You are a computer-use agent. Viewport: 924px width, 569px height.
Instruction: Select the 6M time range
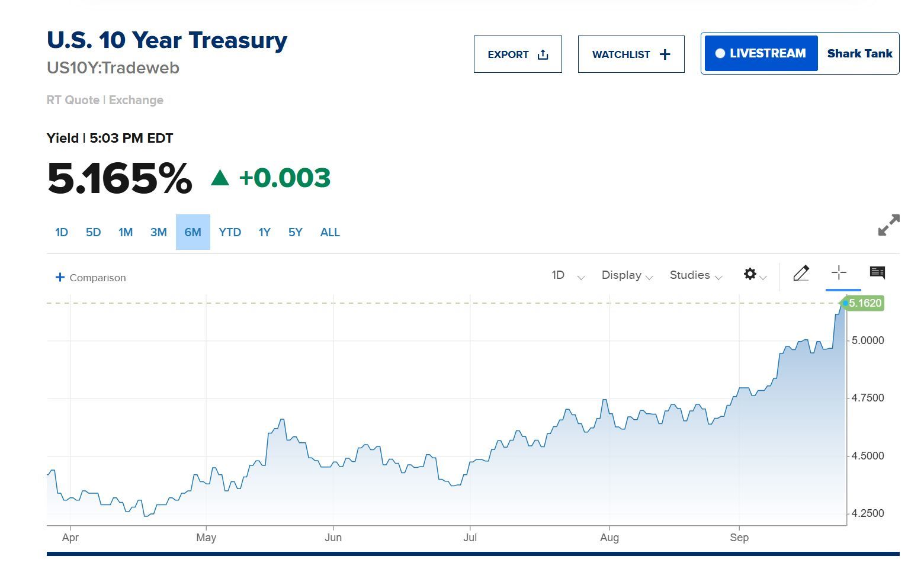click(x=193, y=232)
